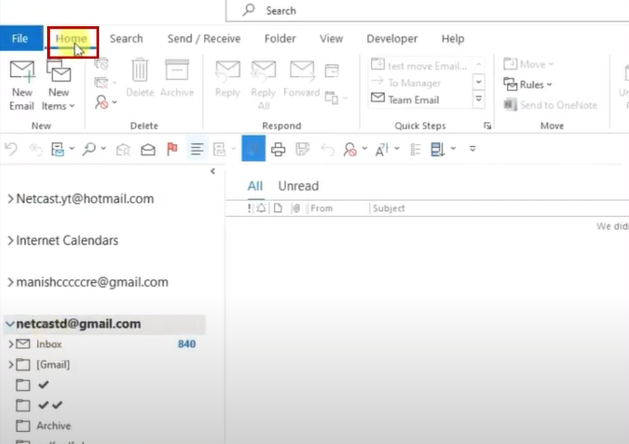629x444 pixels.
Task: Select the 'To Manager' quick step
Action: 406,83
